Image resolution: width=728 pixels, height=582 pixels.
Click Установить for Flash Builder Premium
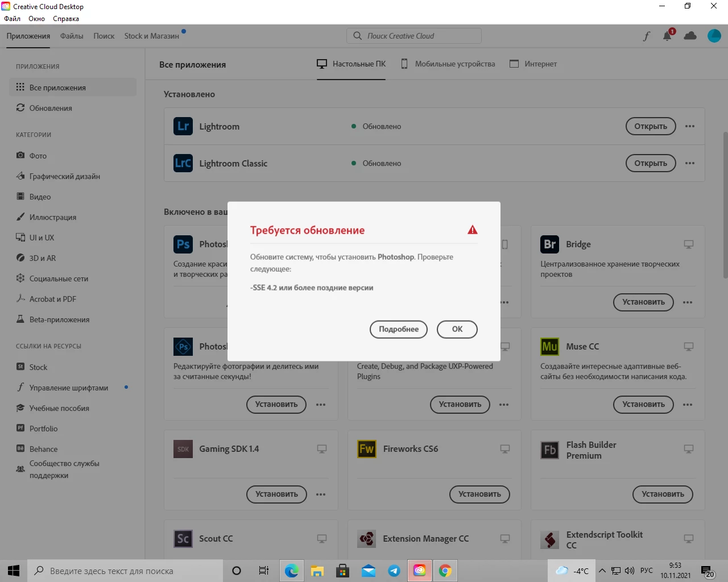click(x=663, y=494)
